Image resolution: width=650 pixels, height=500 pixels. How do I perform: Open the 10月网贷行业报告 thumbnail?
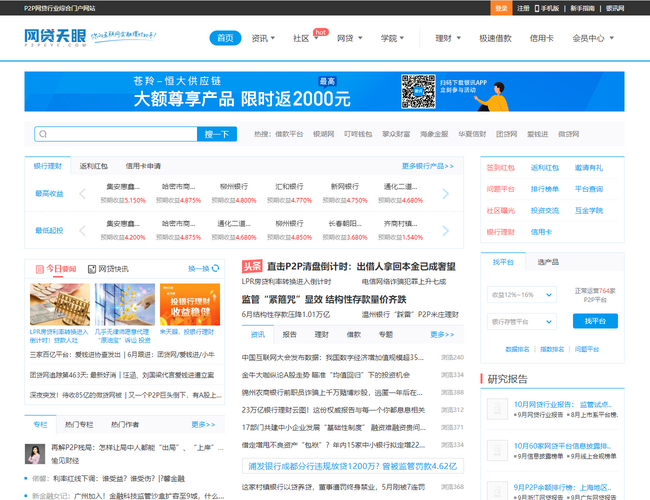tap(497, 409)
